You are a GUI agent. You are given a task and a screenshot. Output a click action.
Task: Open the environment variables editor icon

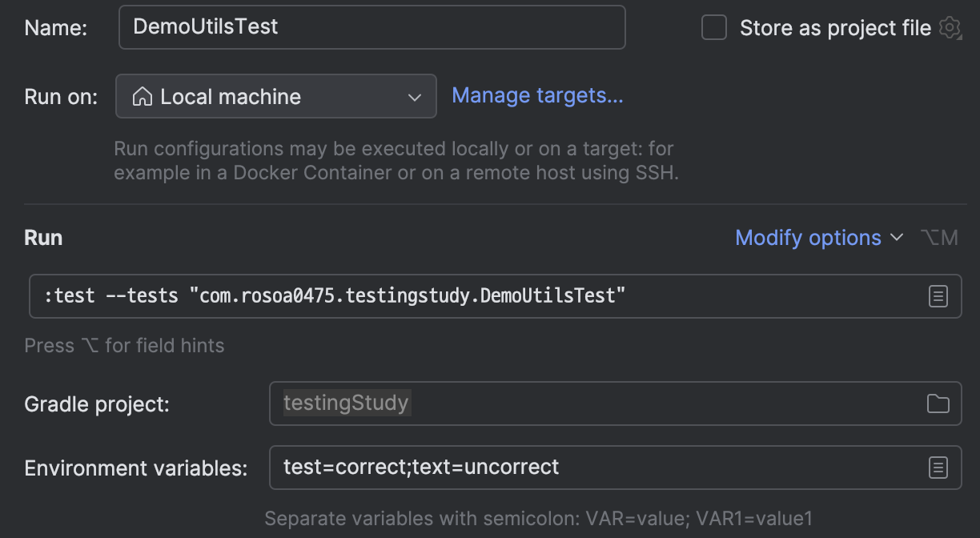click(x=938, y=468)
